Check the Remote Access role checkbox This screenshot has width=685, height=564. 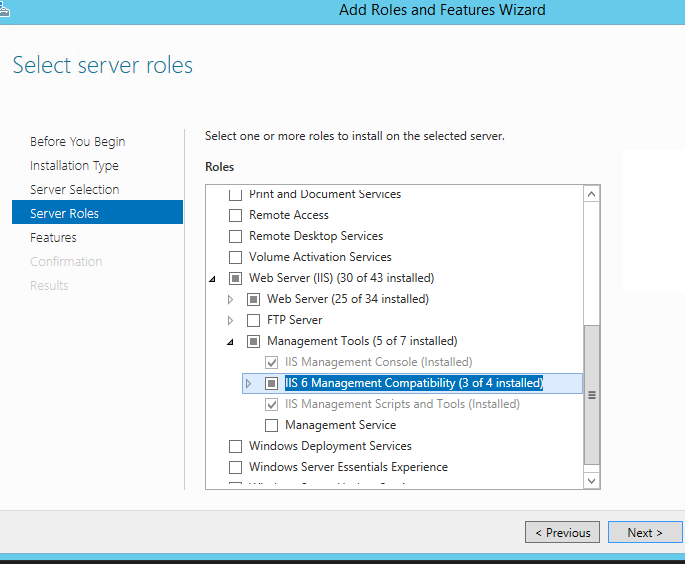click(236, 215)
